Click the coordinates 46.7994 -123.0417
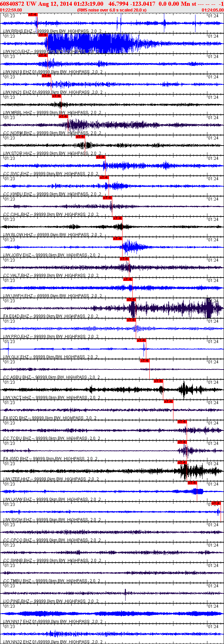This screenshot has height=644, width=224. 132,4
